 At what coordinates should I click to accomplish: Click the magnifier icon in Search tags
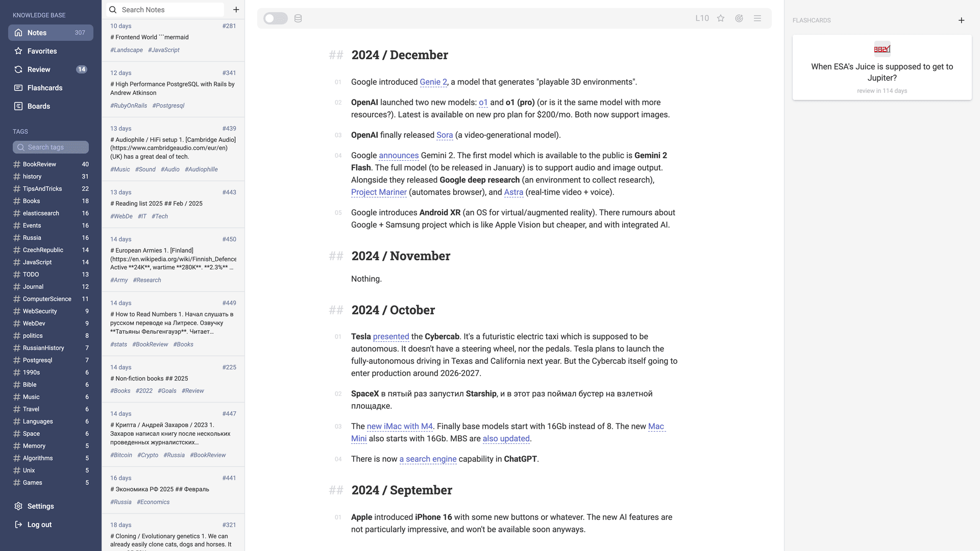(21, 147)
